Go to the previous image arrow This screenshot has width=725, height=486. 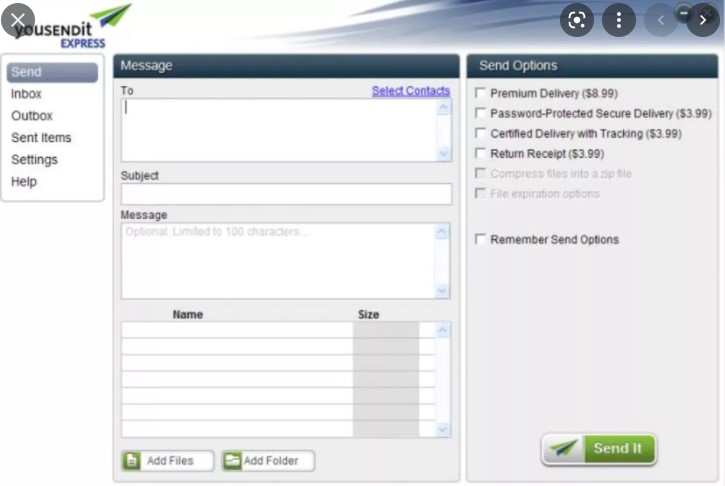(x=661, y=20)
